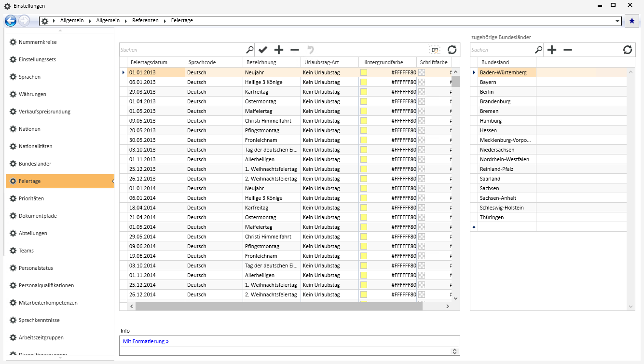Viewport: 644px width, 364px height.
Task: Open the breadcrumb address dropdown
Action: point(618,21)
